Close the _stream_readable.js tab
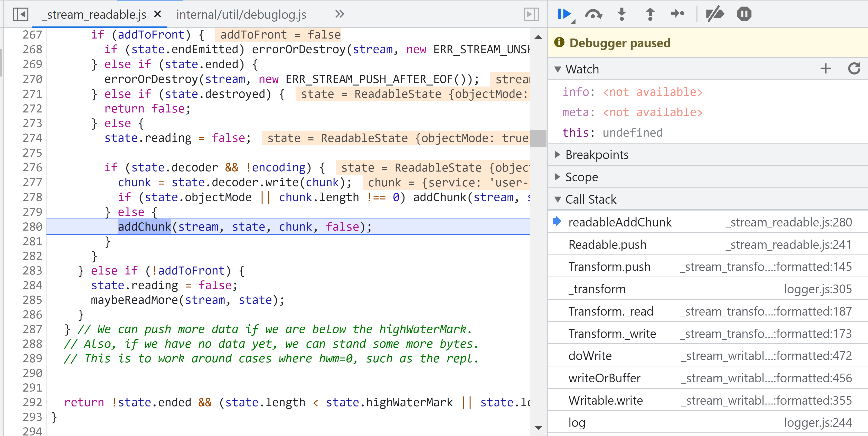Image resolution: width=868 pixels, height=436 pixels. [157, 14]
